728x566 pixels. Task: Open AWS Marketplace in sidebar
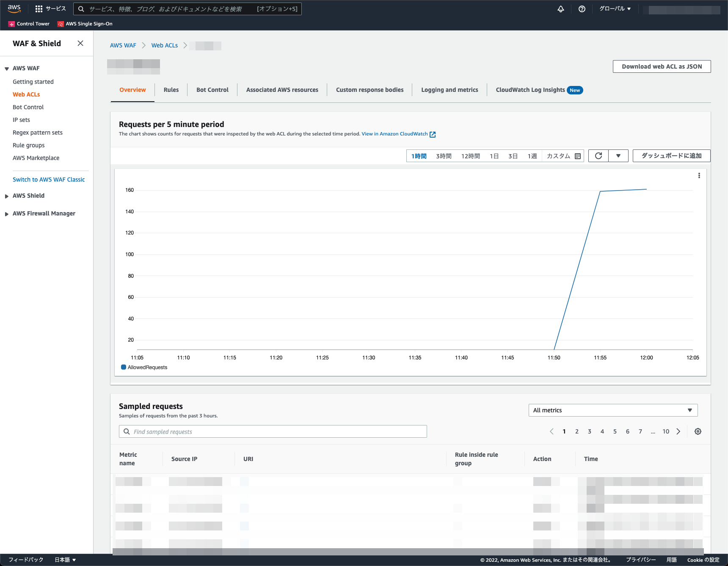point(36,158)
